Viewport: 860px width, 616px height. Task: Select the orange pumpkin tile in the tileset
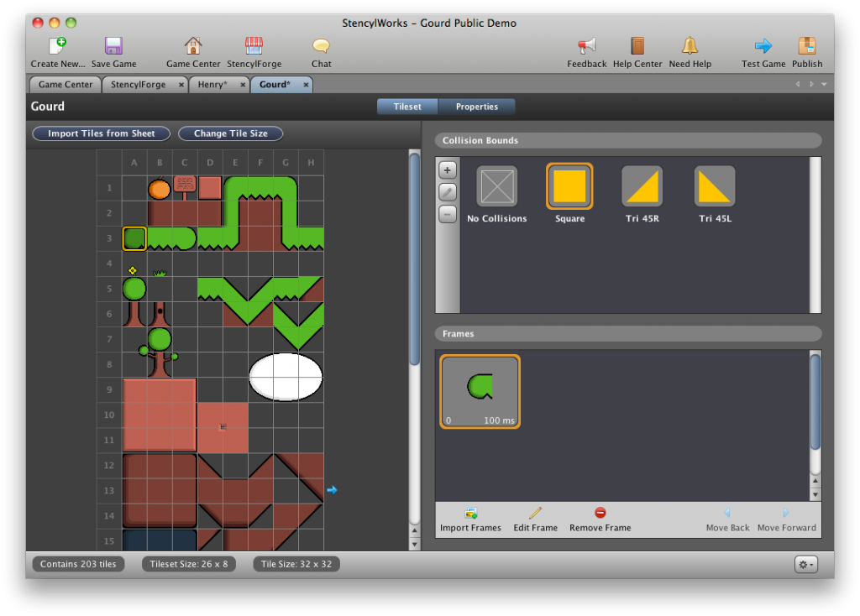159,189
